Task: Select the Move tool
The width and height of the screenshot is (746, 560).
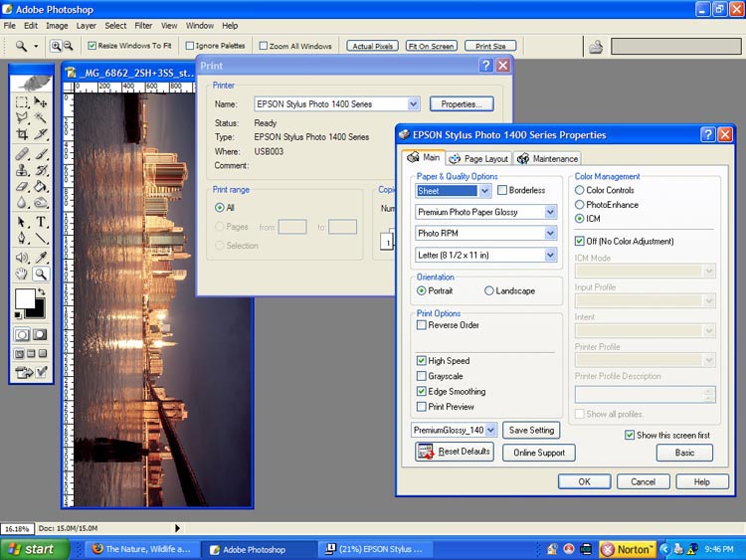Action: (x=41, y=102)
